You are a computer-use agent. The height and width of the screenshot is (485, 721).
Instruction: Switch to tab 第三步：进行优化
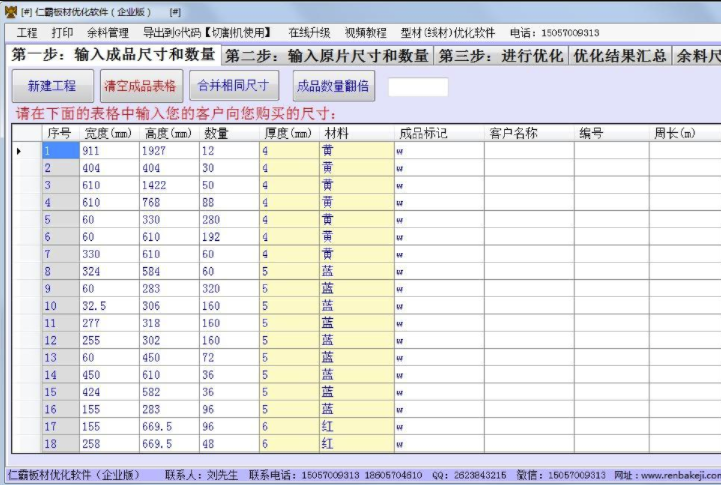[x=501, y=56]
